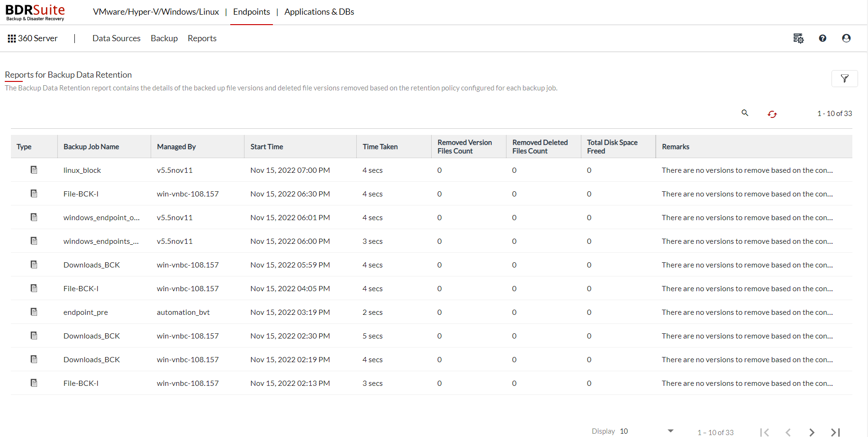Go to next page arrow
This screenshot has height=437, width=868.
click(x=812, y=432)
